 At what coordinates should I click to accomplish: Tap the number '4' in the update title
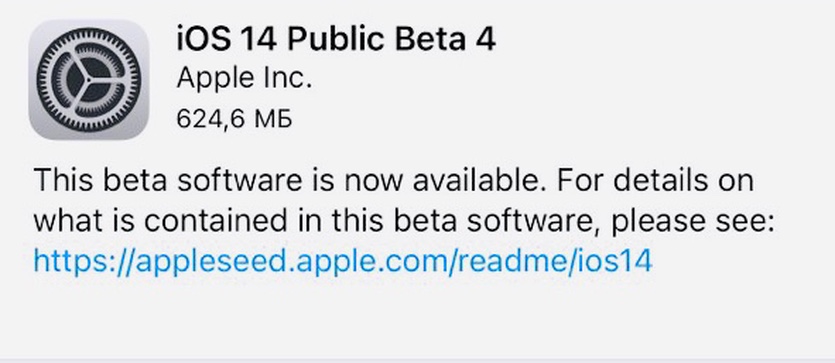486,39
